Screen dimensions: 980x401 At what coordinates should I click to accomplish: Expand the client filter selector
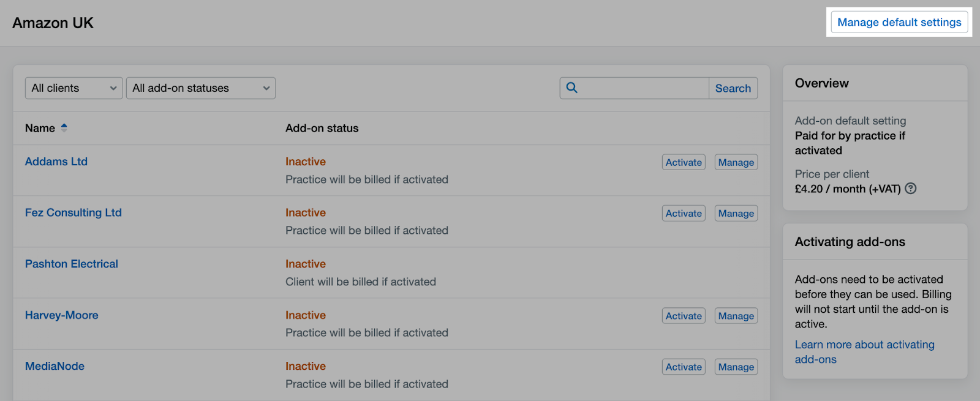pos(73,88)
